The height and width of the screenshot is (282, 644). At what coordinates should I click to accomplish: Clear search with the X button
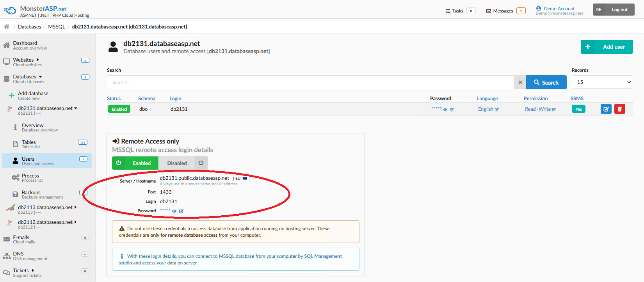click(520, 82)
